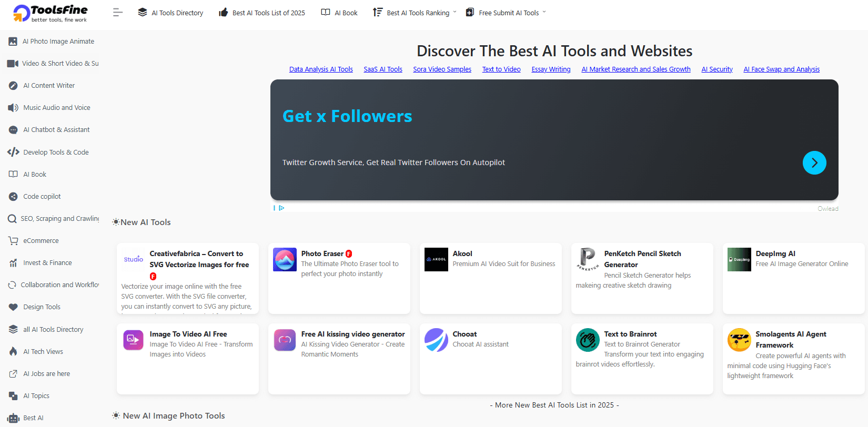
Task: Click the Code copilot sidebar icon
Action: tap(13, 196)
